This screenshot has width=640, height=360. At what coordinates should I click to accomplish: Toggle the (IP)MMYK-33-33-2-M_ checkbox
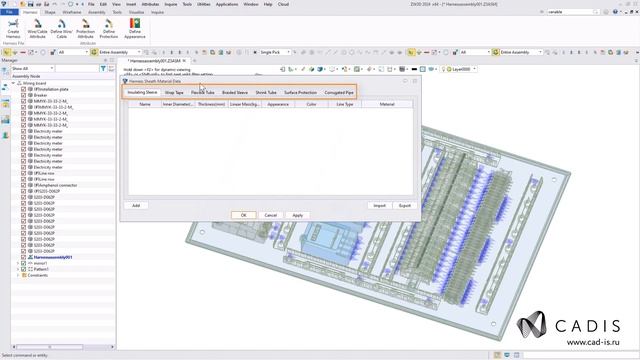click(x=23, y=107)
